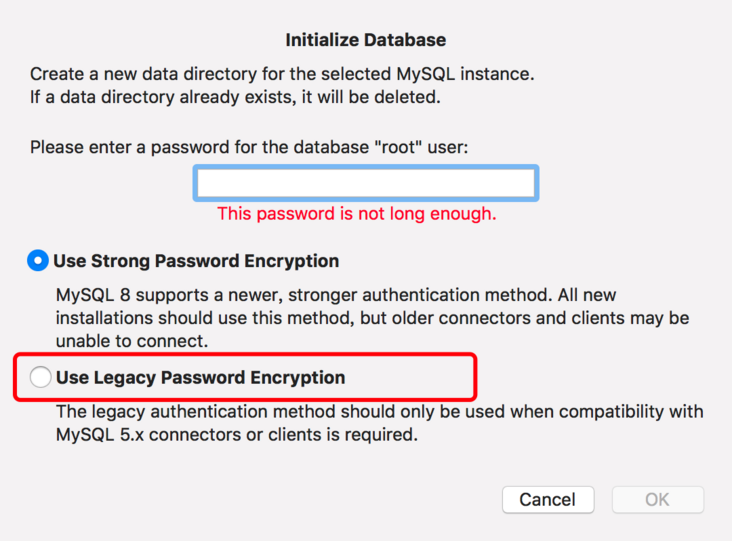Select the Strong Password Encryption radio button
The width and height of the screenshot is (732, 541).
pos(38,261)
